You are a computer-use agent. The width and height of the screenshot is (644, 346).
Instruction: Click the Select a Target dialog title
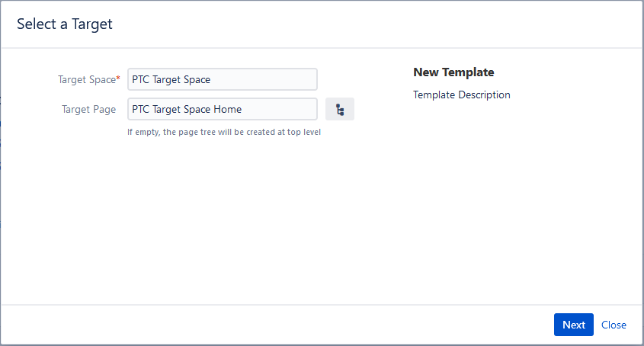[x=65, y=24]
